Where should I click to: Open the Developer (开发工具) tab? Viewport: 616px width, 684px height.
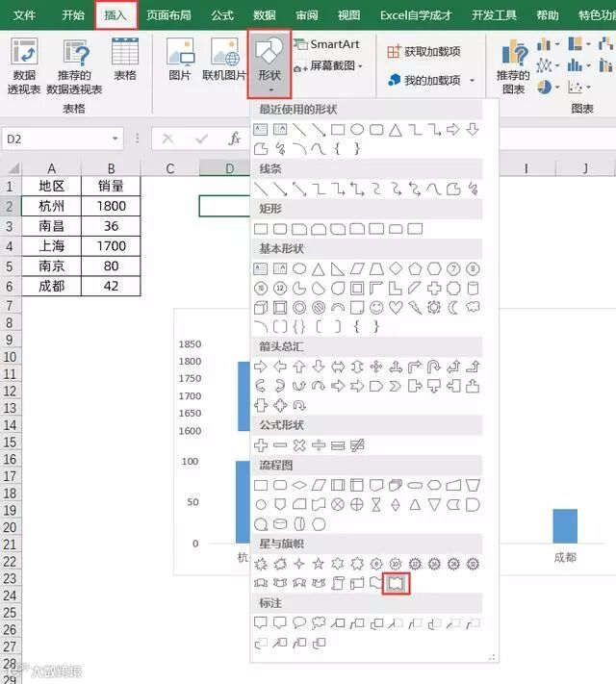click(x=494, y=15)
